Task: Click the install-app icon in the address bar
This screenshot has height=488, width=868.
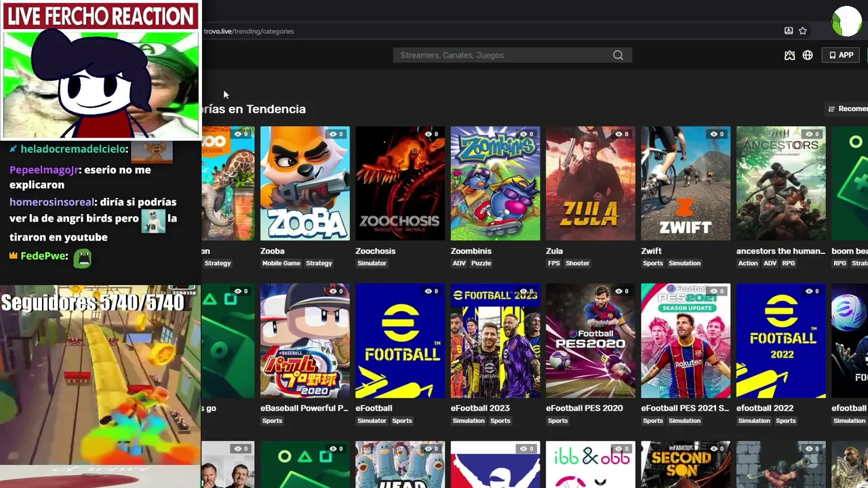Action: tap(789, 30)
